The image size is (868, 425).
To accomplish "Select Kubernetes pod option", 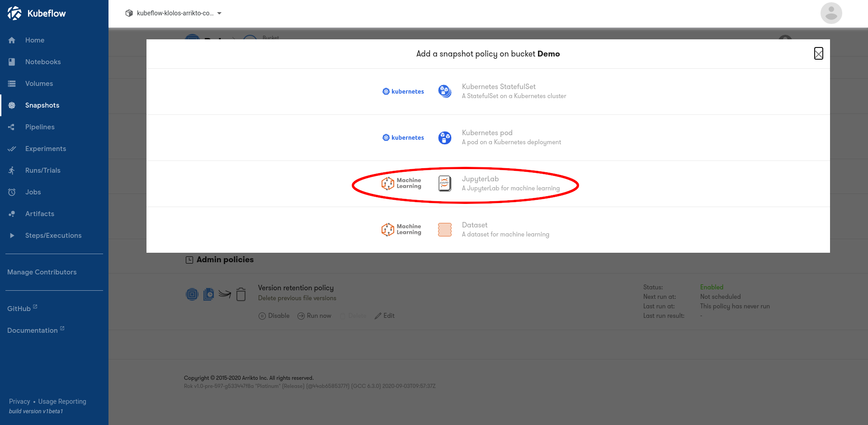I will pyautogui.click(x=488, y=137).
